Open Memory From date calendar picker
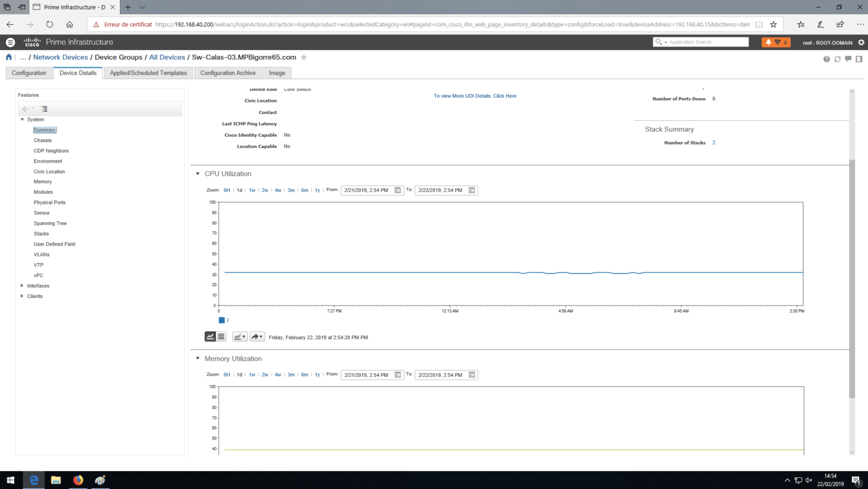Image resolution: width=868 pixels, height=489 pixels. click(398, 375)
